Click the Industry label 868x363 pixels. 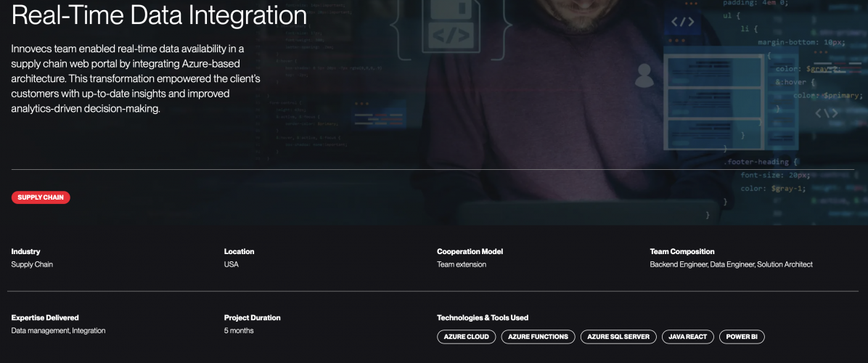26,251
